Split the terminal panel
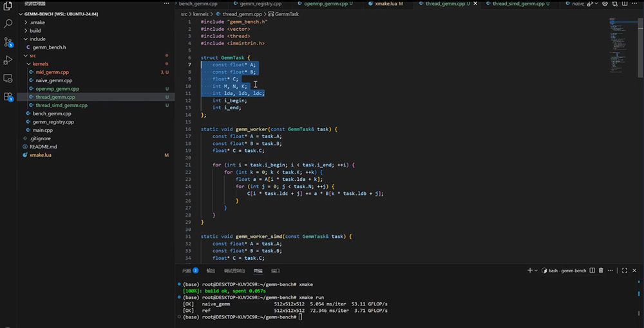 click(592, 271)
